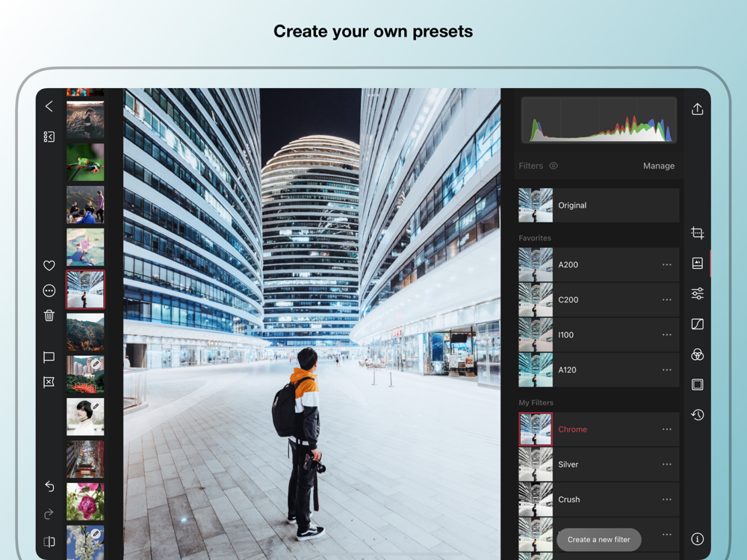Apply the A120 filter
747x560 pixels.
pos(599,370)
